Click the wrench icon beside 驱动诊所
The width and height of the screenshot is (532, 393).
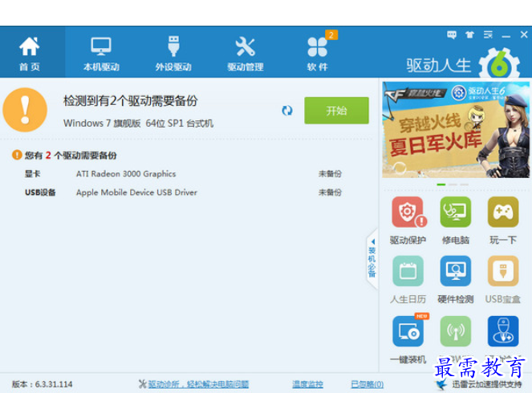(143, 384)
